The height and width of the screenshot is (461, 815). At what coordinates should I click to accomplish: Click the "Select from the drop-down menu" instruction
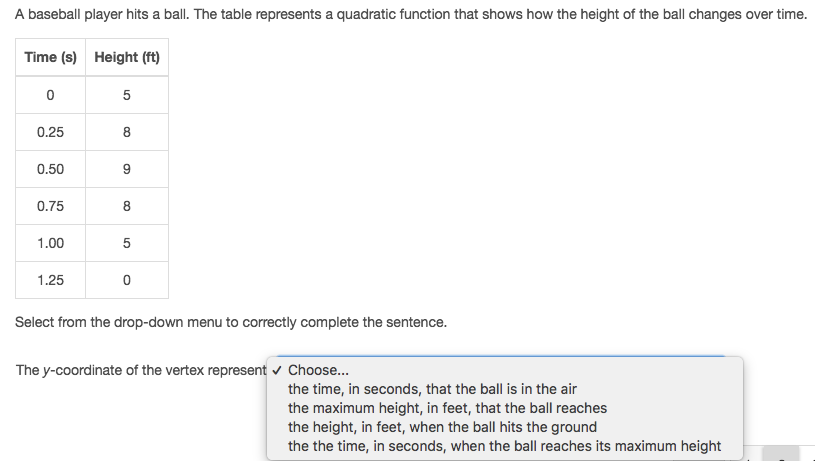pos(231,322)
